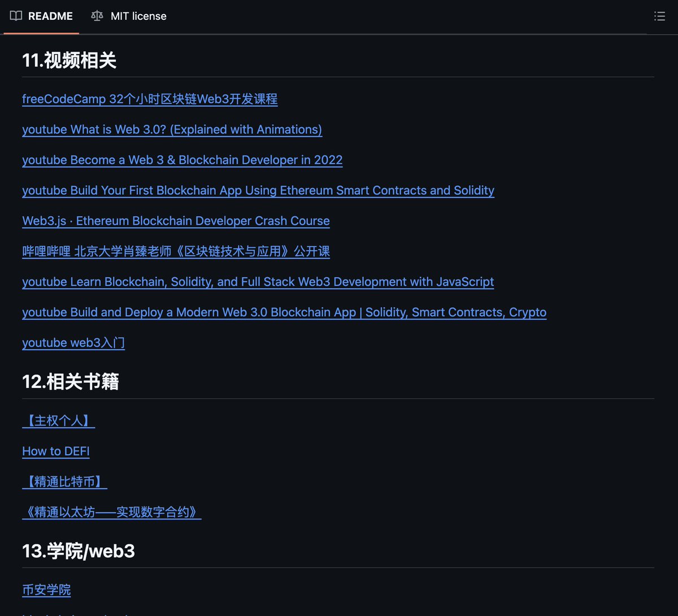Open Build Your First Blockchain App link
Viewport: 678px width, 616px height.
[258, 190]
